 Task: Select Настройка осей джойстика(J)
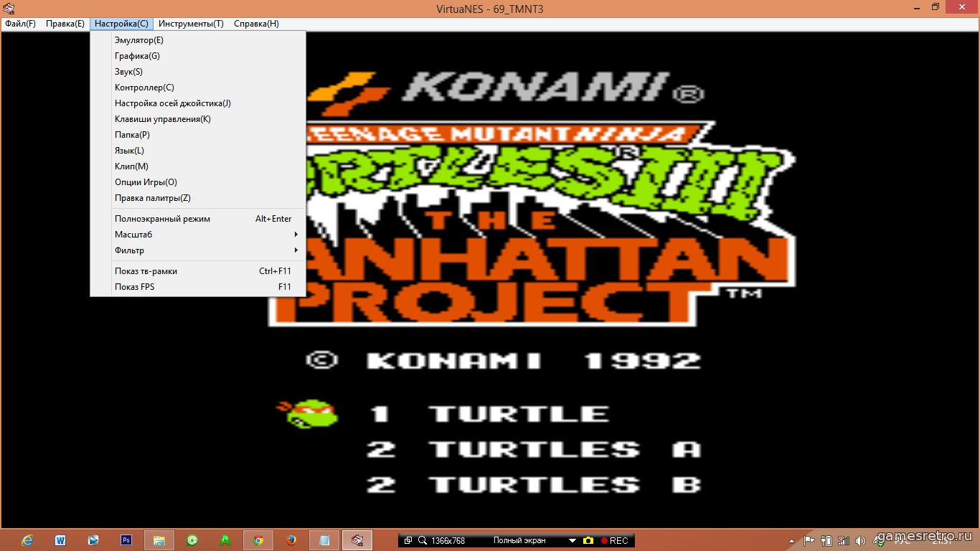(x=198, y=103)
